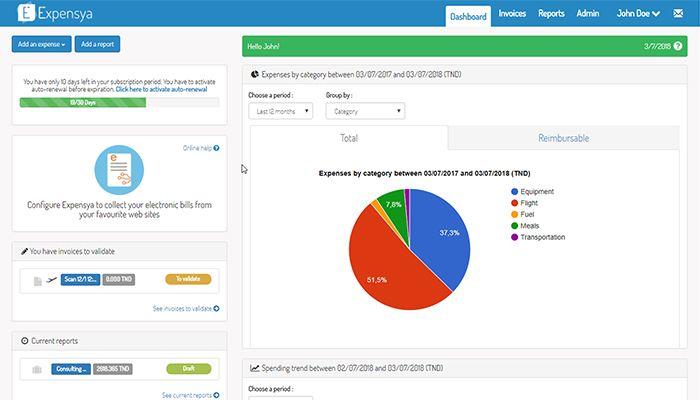Expand the John Doe user menu
Screen dimensions: 700x400
638,13
